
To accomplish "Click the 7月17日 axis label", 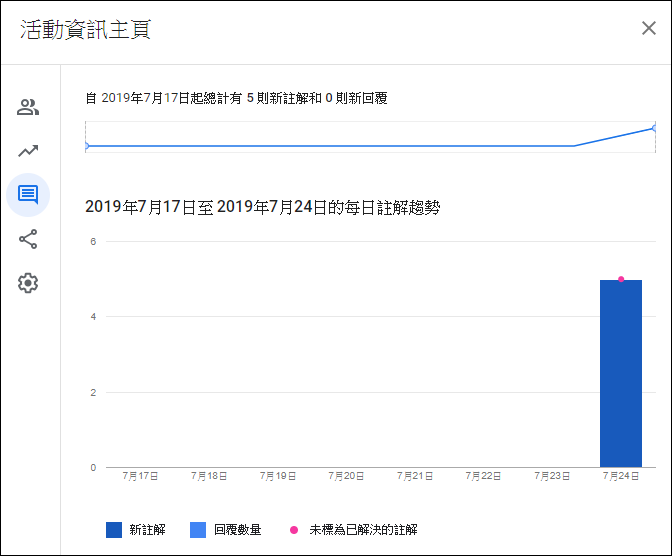I will tap(140, 476).
